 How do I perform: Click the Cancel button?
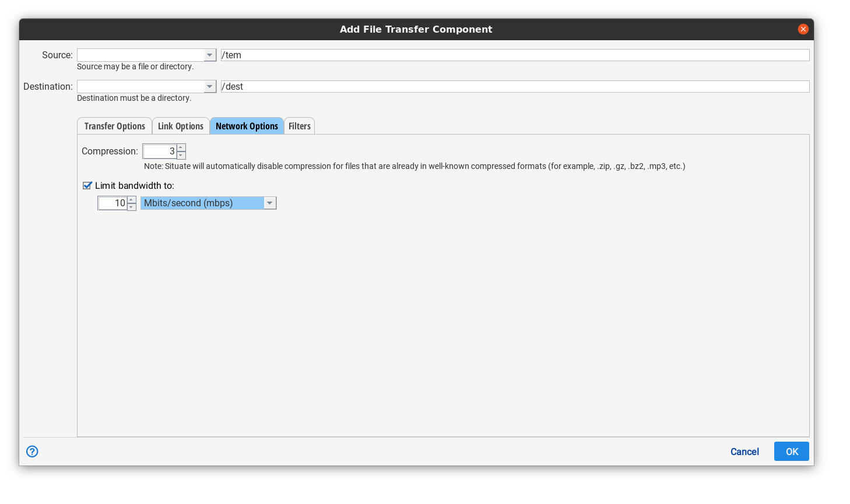click(744, 451)
